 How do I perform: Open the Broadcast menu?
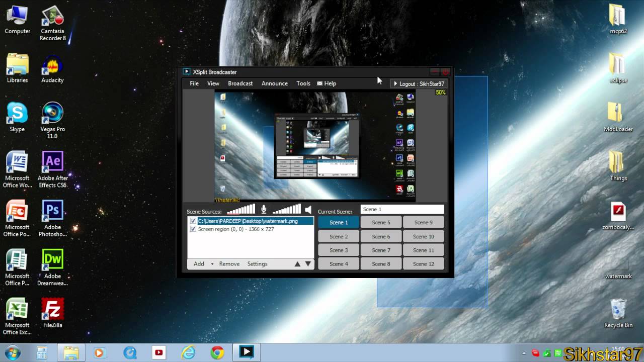pyautogui.click(x=240, y=83)
